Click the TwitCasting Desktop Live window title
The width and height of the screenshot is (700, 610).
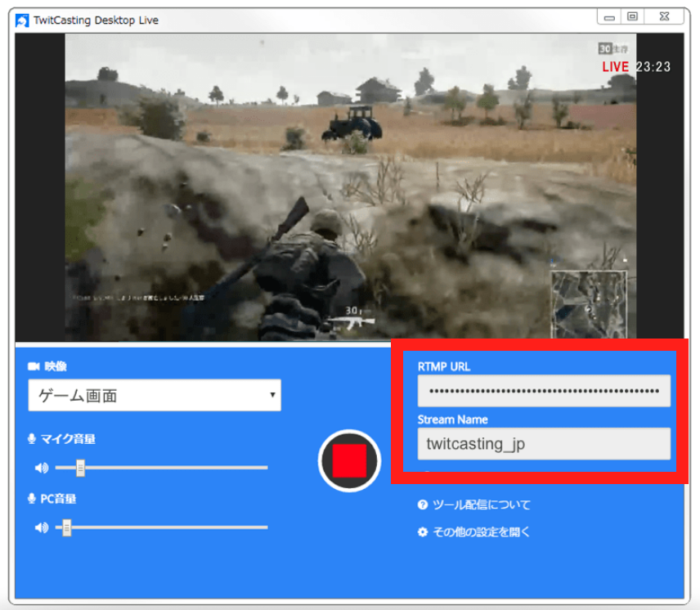96,20
